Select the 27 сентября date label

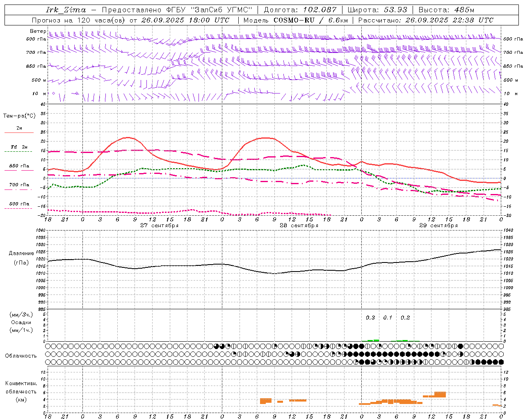coord(159,226)
